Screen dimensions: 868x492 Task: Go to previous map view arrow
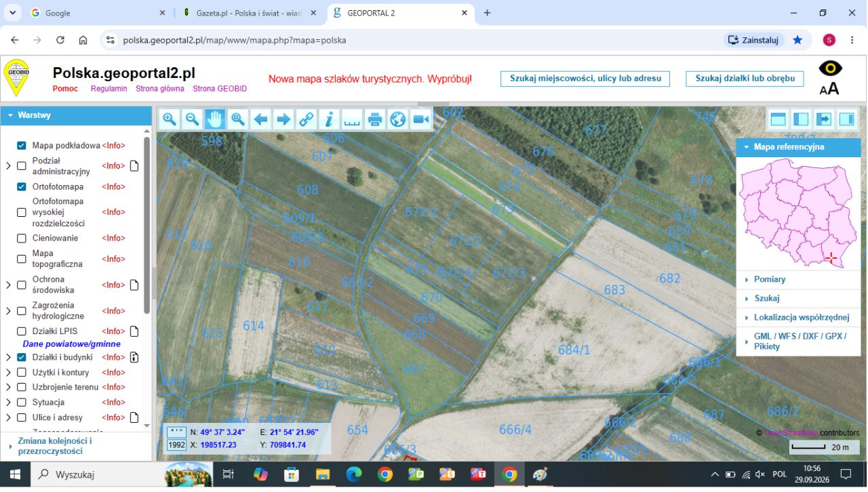260,119
